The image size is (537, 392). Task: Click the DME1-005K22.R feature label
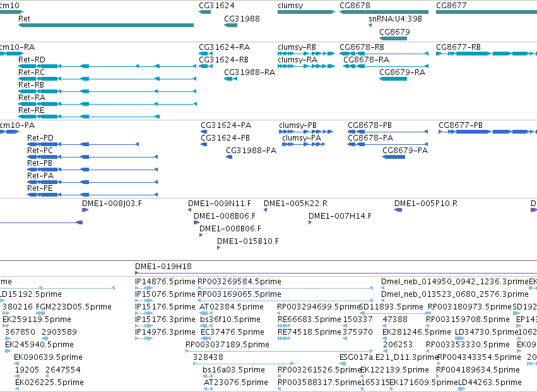point(295,204)
